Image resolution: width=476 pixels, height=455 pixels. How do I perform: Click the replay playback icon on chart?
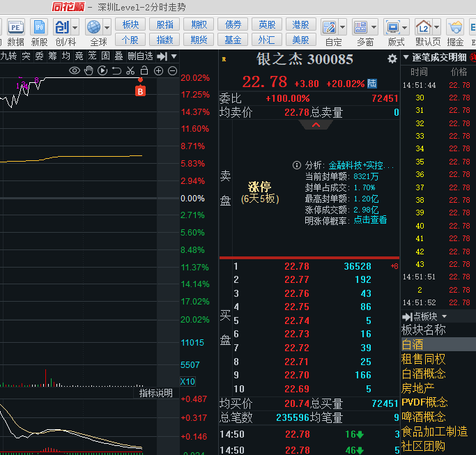click(102, 71)
